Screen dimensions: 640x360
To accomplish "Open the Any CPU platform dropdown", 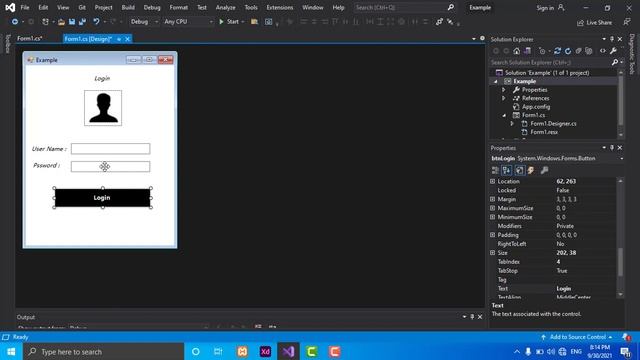I will tap(188, 22).
